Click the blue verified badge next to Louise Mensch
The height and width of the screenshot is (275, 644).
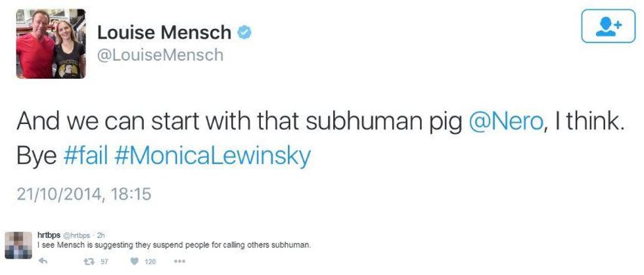244,32
